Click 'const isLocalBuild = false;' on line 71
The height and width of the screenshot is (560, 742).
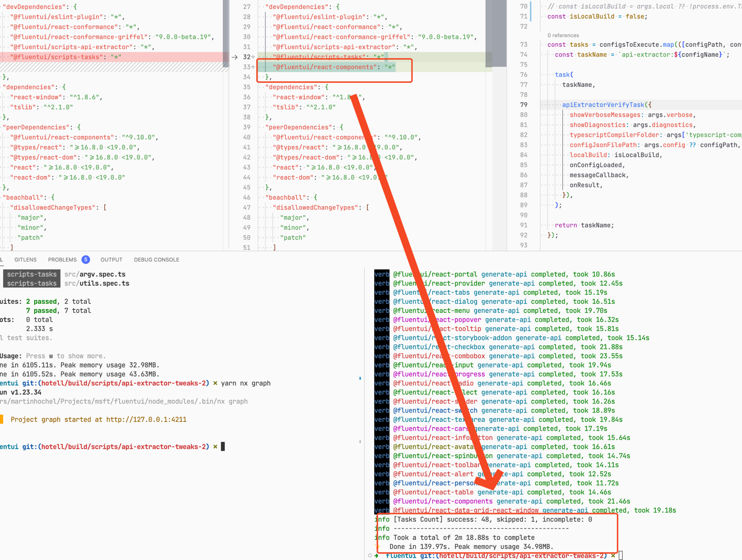[597, 16]
